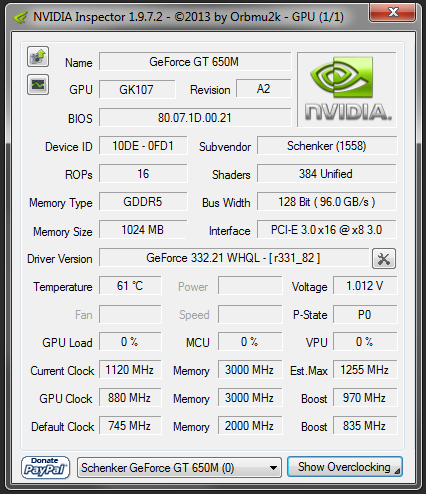
Task: Click the NVIDIA logo image
Action: pos(347,89)
